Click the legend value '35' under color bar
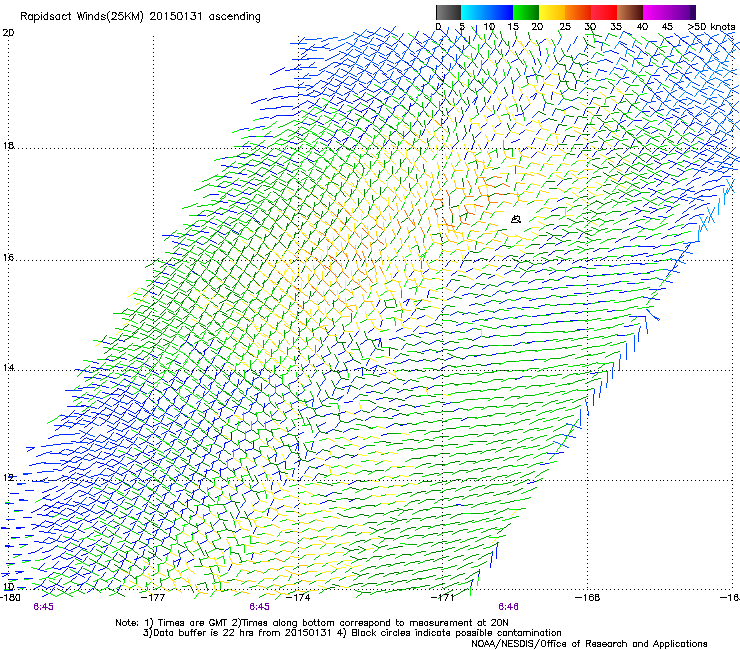Screen dimensions: 740x650 (x=616, y=27)
